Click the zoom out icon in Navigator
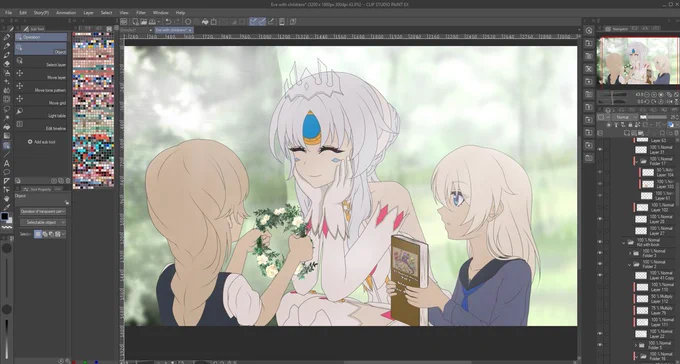Viewport: 680px width, 364px height. 647,95
